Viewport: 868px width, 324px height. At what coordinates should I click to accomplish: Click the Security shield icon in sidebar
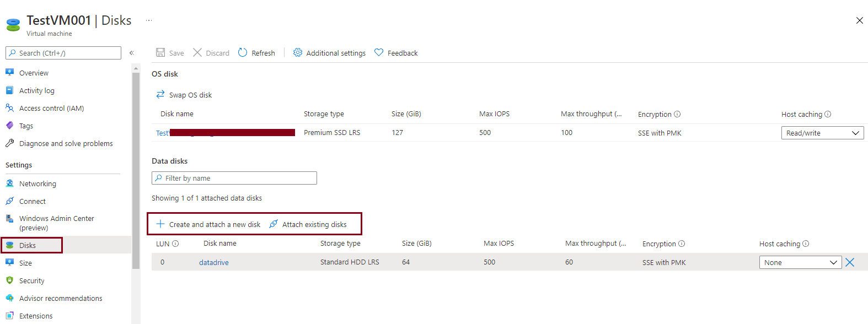[9, 280]
